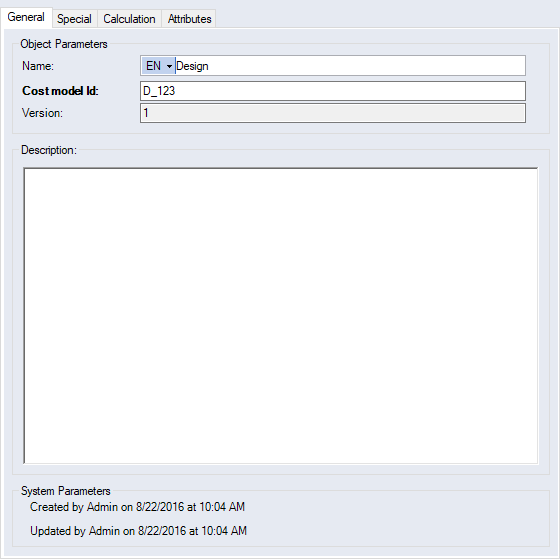This screenshot has height=559, width=560.
Task: Select the 'Updated by Admin' text line
Action: (x=139, y=531)
